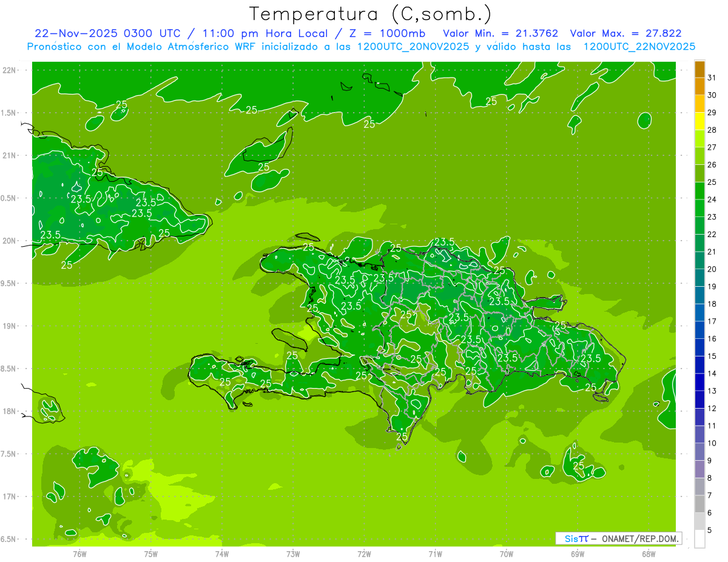
Task: Click the "Z = 1000mb" level text
Action: tap(387, 33)
